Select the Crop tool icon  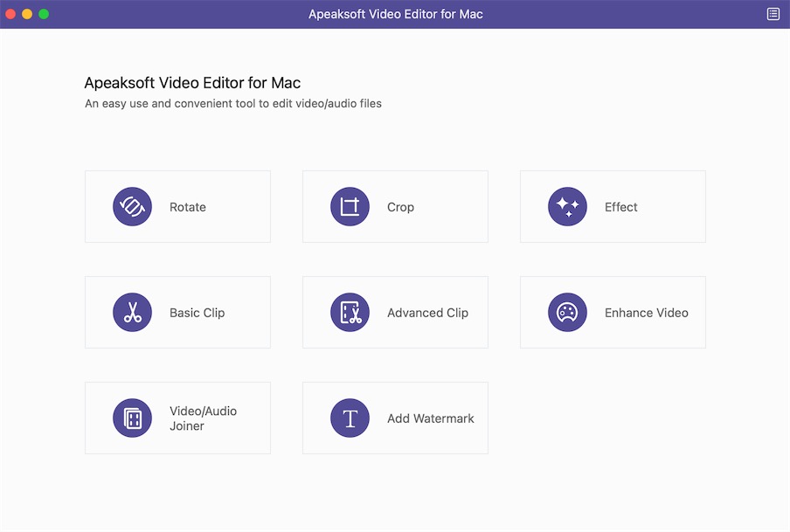[x=350, y=206]
